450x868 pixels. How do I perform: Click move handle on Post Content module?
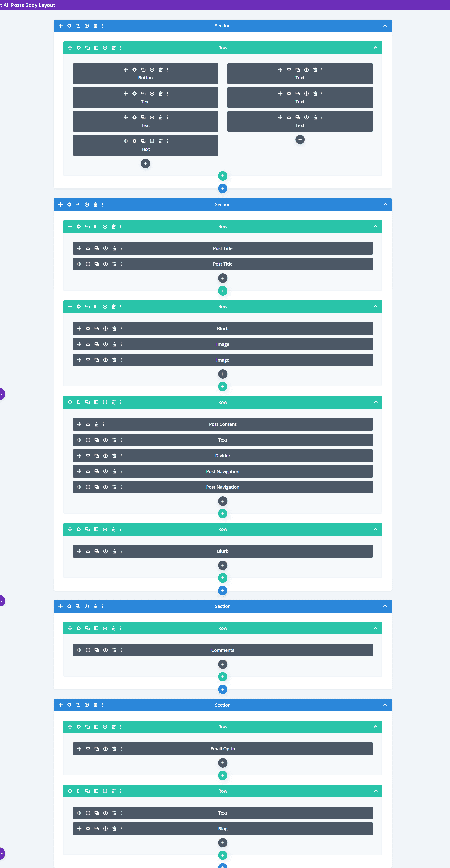[x=79, y=424]
